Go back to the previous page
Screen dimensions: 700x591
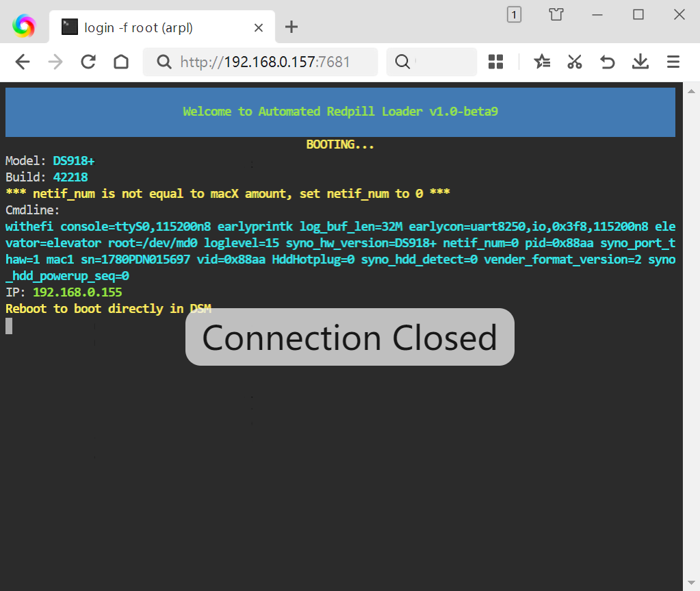[23, 62]
